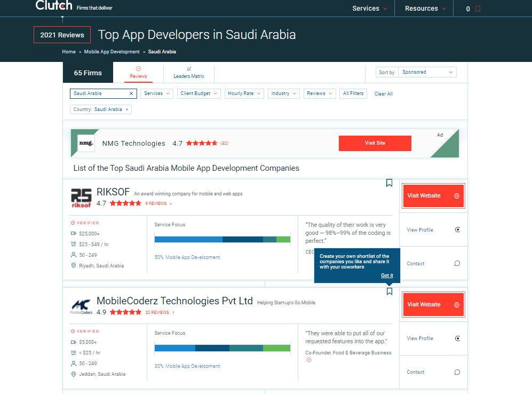532x394 pixels.
Task: Click the RIKSOF company logo
Action: click(81, 198)
